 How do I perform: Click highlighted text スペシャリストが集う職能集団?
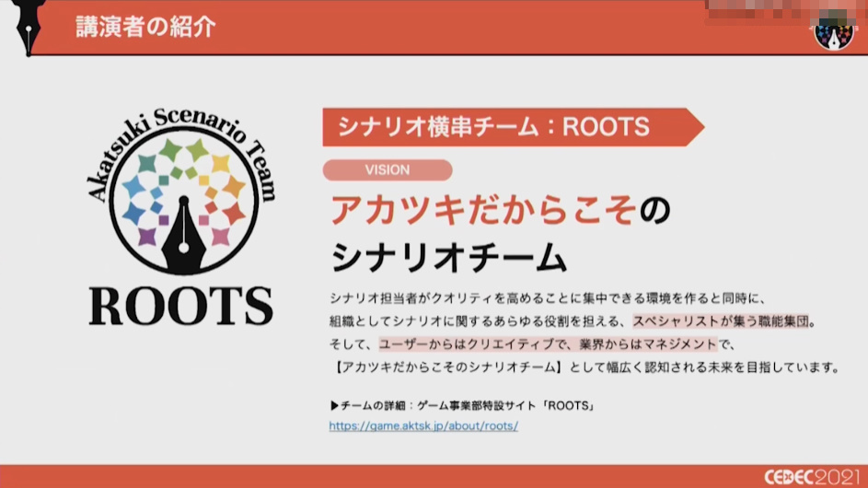click(x=721, y=321)
